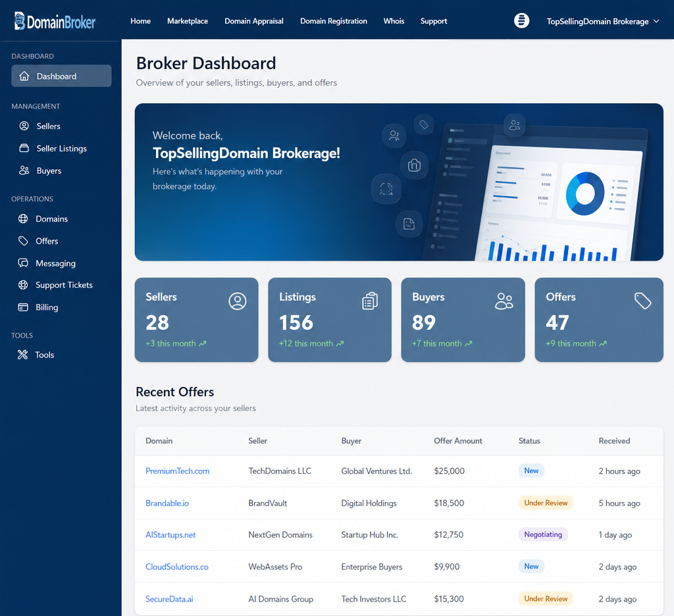674x616 pixels.
Task: Click the user icon on Sellers card
Action: coord(237,301)
